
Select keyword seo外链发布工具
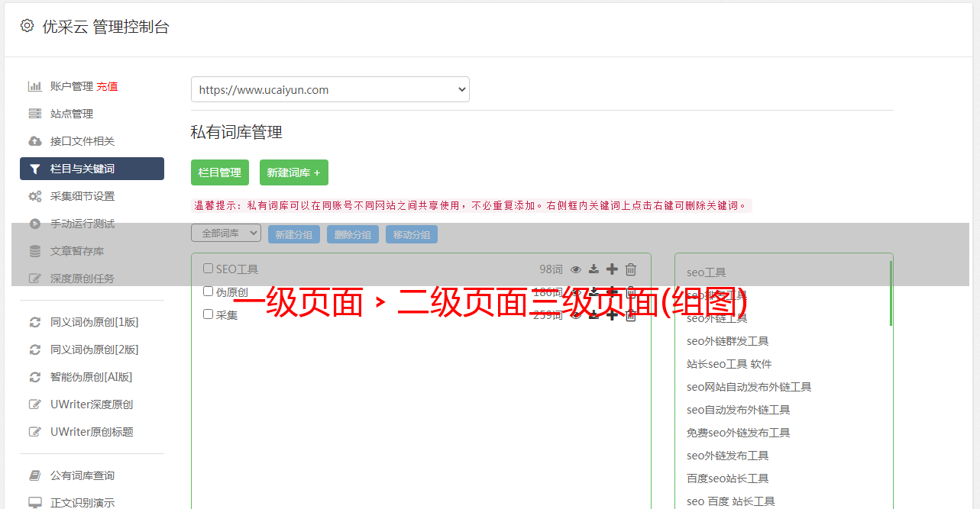pyautogui.click(x=728, y=456)
